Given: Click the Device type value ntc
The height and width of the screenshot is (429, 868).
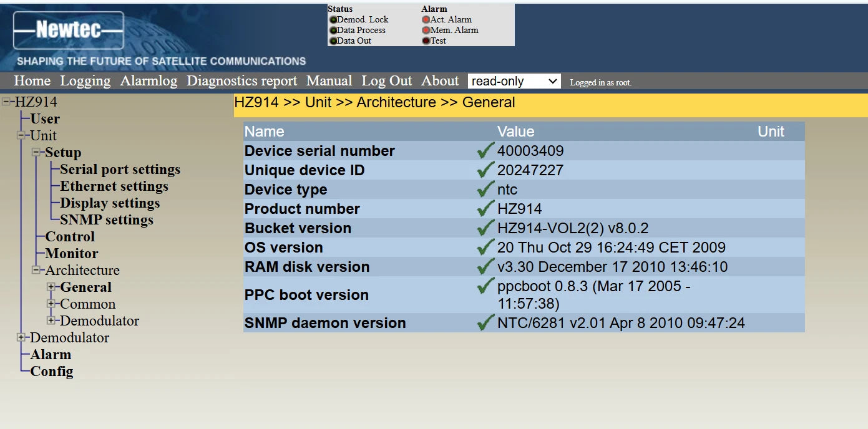Looking at the screenshot, I should click(x=507, y=190).
